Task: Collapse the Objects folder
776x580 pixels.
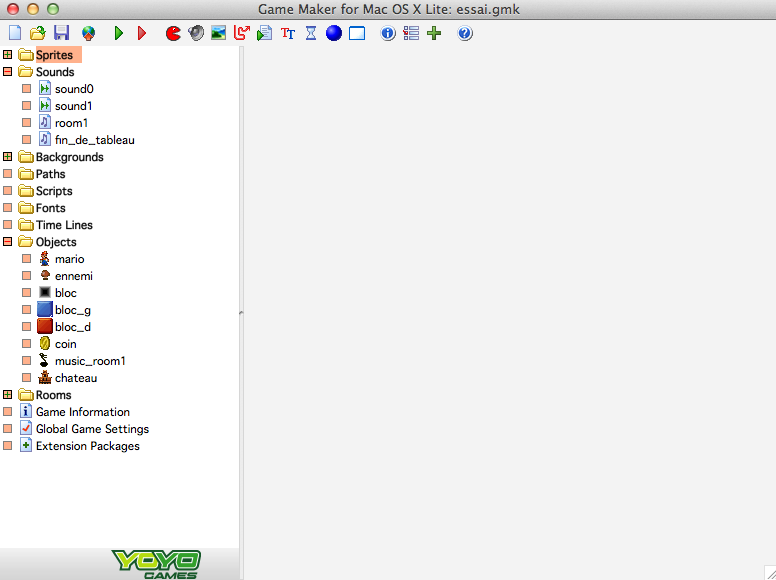Action: point(7,242)
